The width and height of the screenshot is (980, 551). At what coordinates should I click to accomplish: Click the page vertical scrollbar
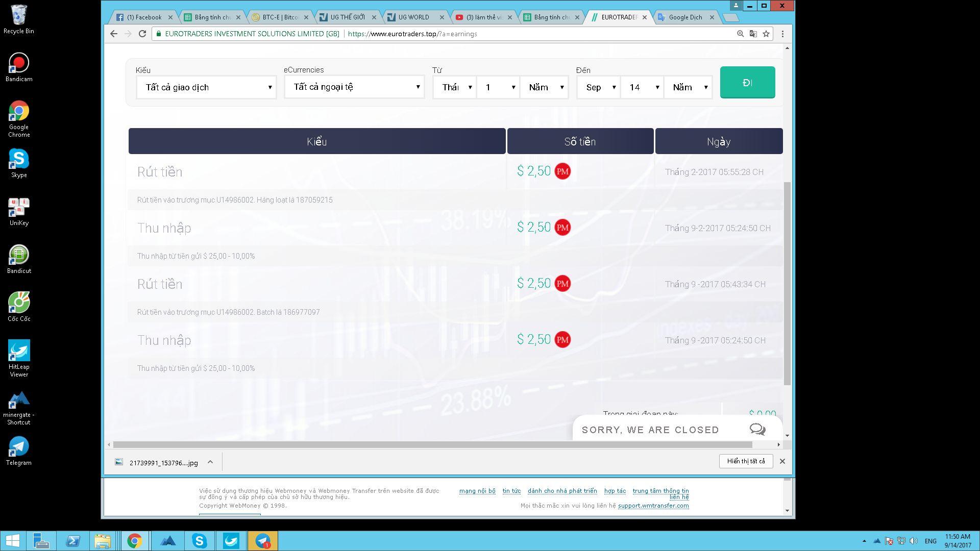tap(787, 283)
